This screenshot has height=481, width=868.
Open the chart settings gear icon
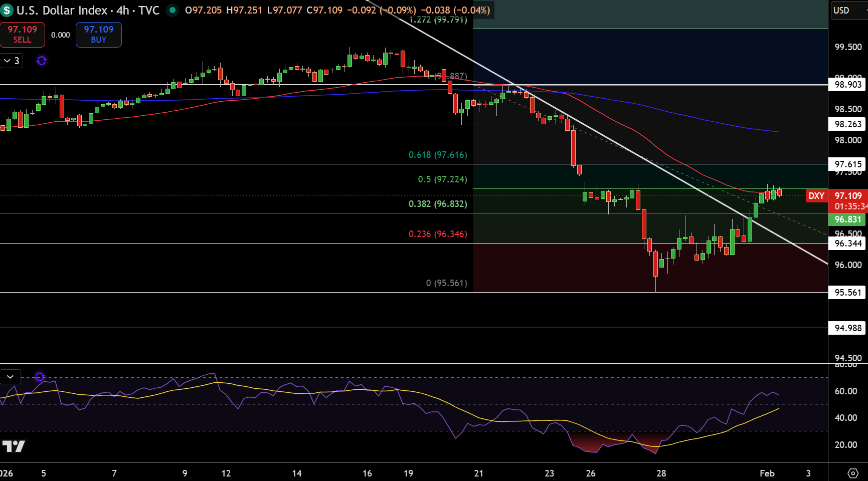(x=852, y=473)
